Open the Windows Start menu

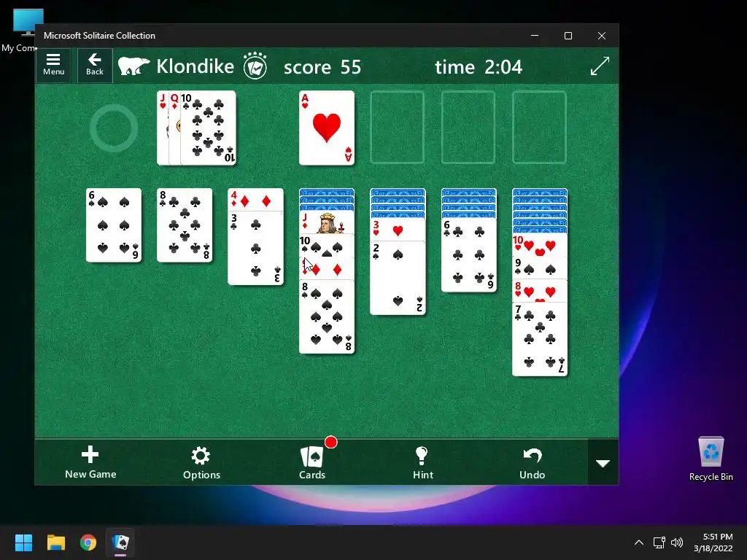pos(23,542)
